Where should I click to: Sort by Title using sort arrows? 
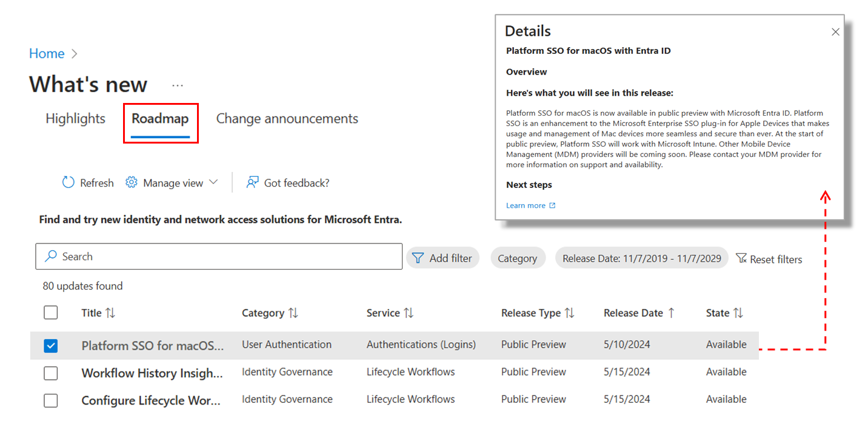[x=110, y=313]
